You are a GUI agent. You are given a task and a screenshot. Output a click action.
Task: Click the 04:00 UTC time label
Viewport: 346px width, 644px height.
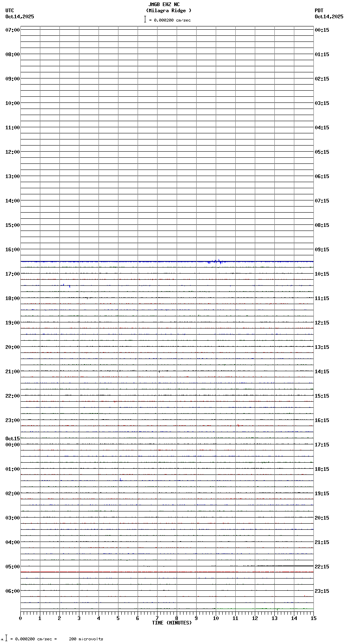coord(13,542)
